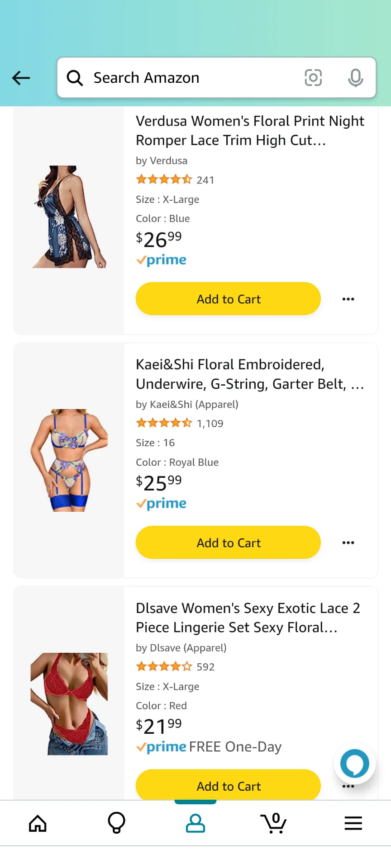Viewport: 391px width, 868px height.
Task: Tap the microphone voice search icon
Action: [355, 78]
